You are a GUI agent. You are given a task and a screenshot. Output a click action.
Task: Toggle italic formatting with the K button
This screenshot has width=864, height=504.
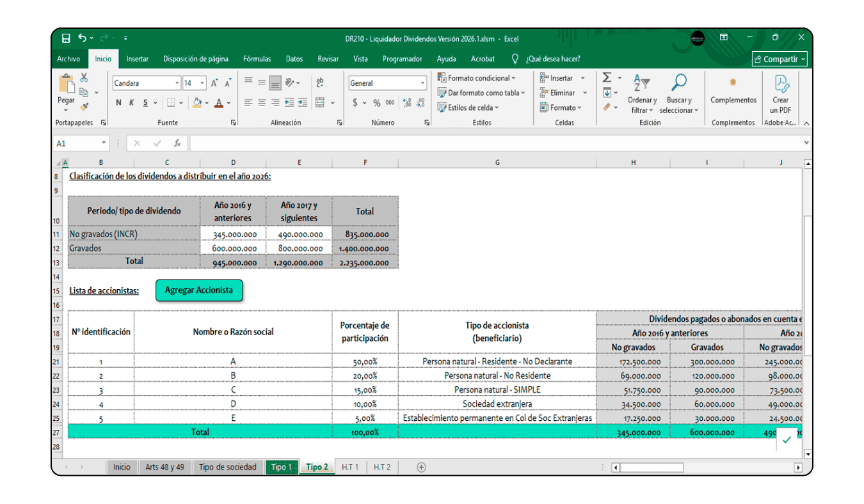132,103
